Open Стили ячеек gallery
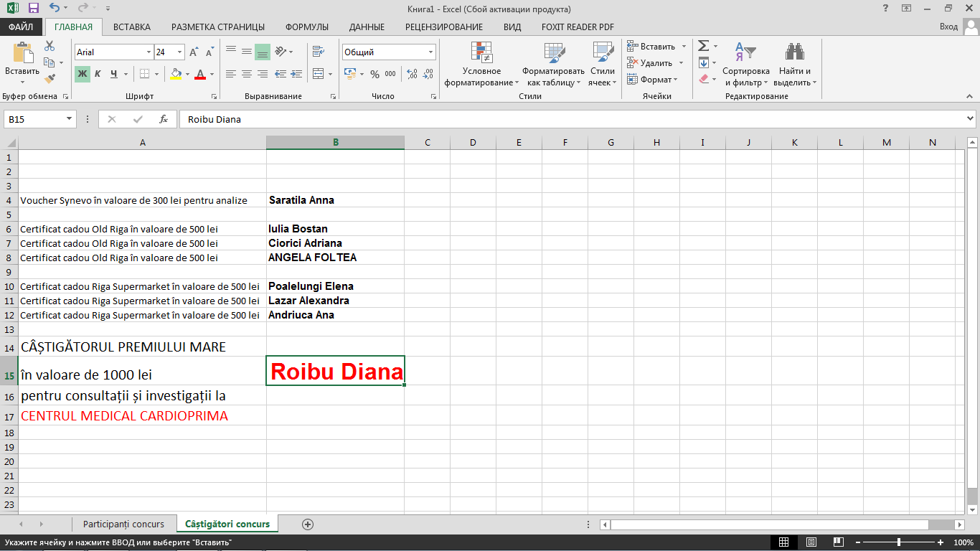The height and width of the screenshot is (551, 980). 603,64
